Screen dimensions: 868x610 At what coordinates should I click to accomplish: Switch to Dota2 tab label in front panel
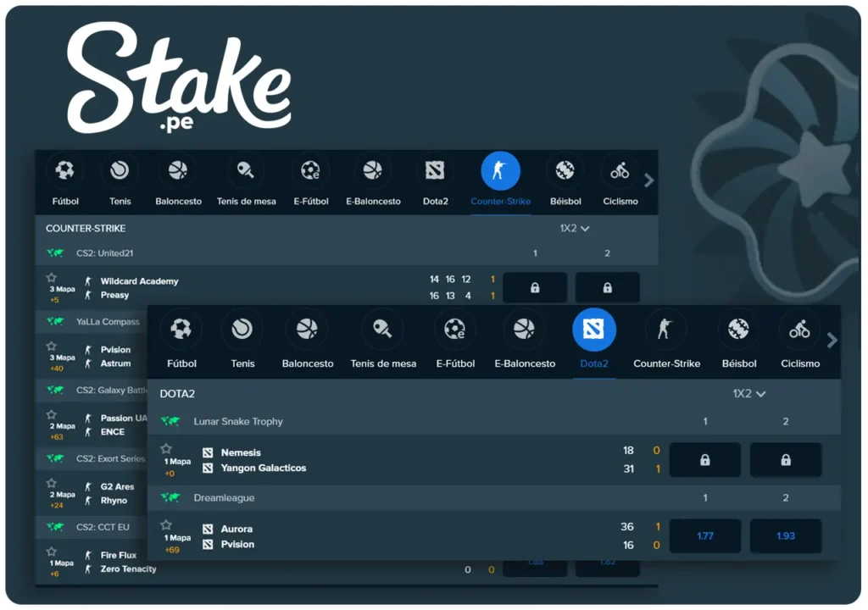pos(594,363)
